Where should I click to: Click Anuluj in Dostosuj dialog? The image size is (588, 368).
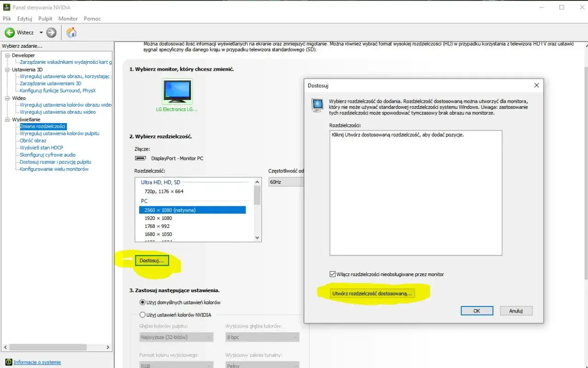pyautogui.click(x=516, y=311)
